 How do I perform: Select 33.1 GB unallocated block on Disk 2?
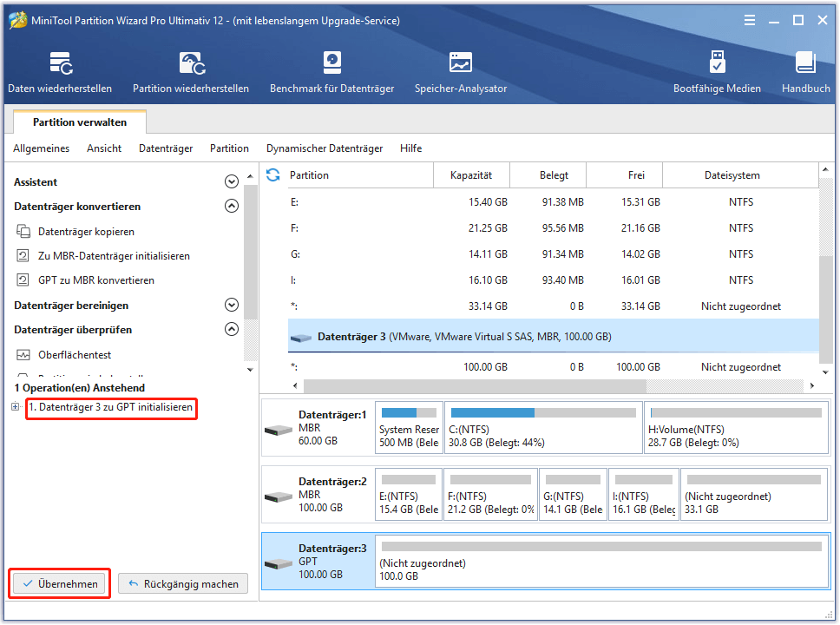[x=754, y=495]
